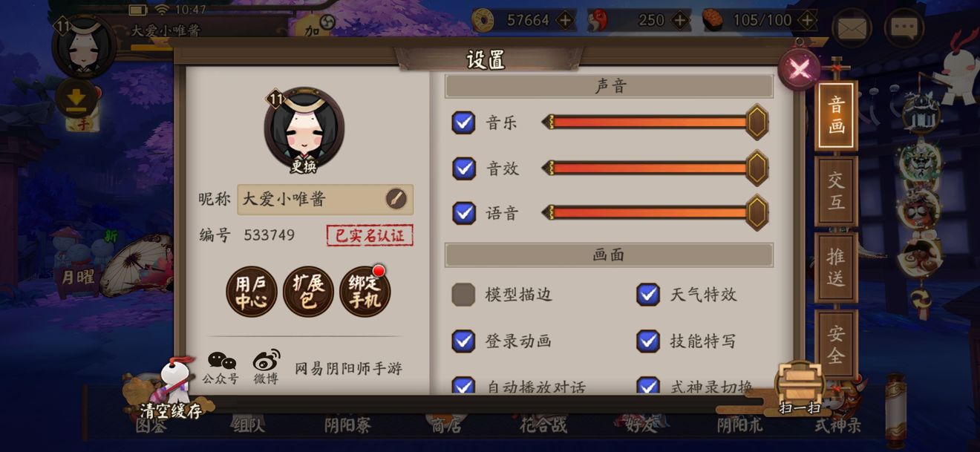The width and height of the screenshot is (980, 452).
Task: Open the 公众号 WeChat icon
Action: click(x=221, y=368)
